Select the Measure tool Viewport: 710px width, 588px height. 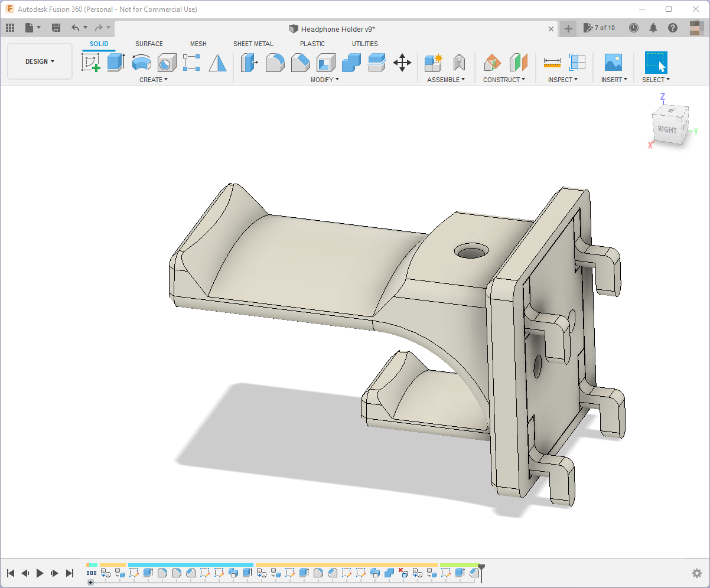pyautogui.click(x=553, y=62)
